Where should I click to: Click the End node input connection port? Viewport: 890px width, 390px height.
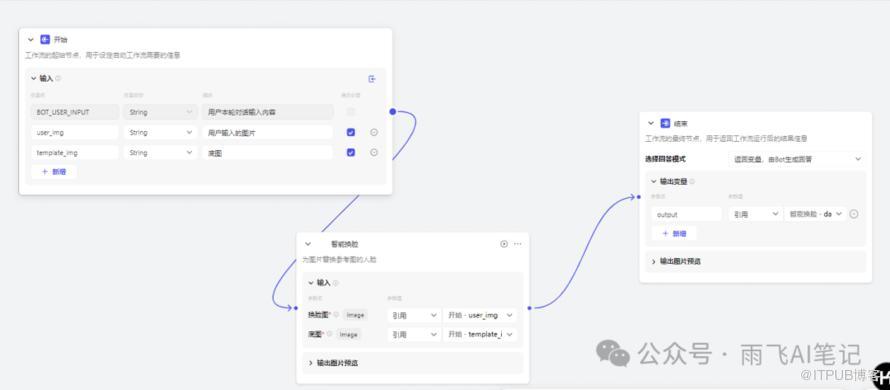pyautogui.click(x=639, y=197)
